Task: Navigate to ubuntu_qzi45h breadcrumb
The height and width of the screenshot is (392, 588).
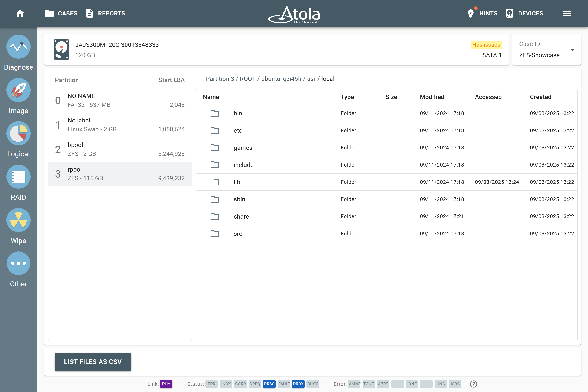Action: pos(281,79)
